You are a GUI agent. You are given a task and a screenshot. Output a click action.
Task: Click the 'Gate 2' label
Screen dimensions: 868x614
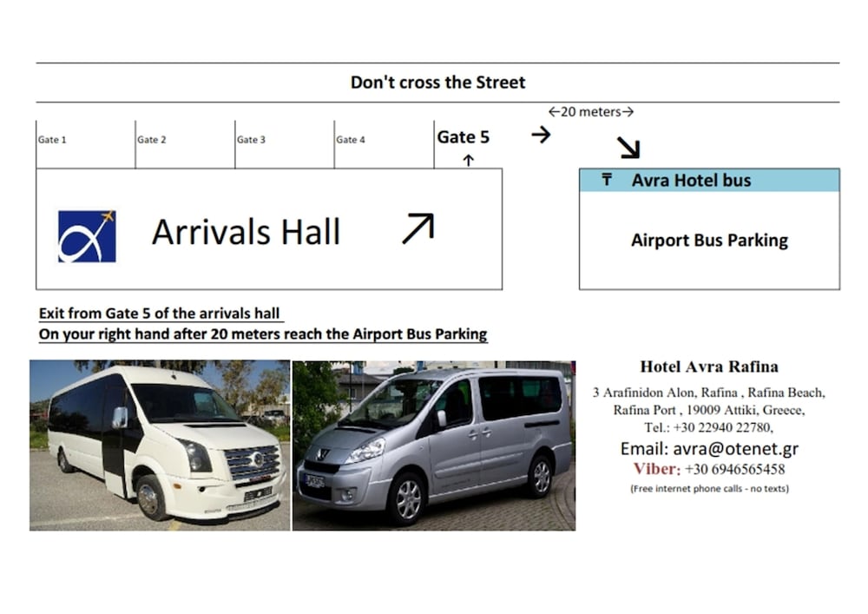coord(152,140)
